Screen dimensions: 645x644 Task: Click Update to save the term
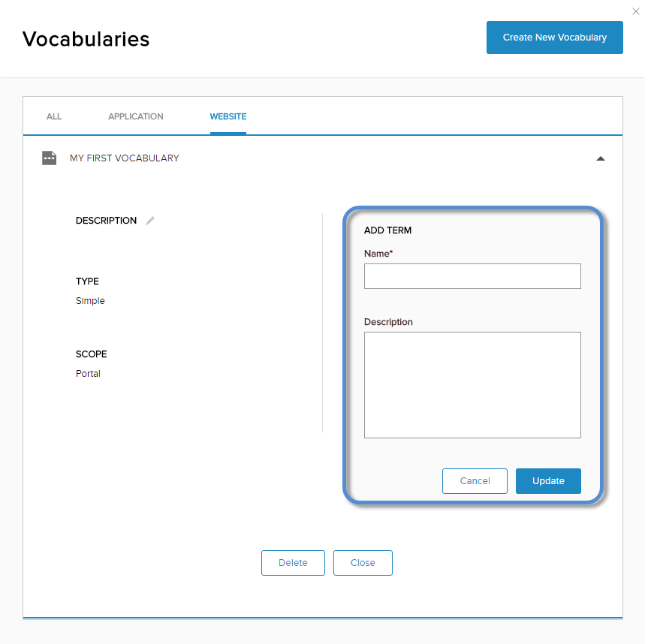click(548, 480)
